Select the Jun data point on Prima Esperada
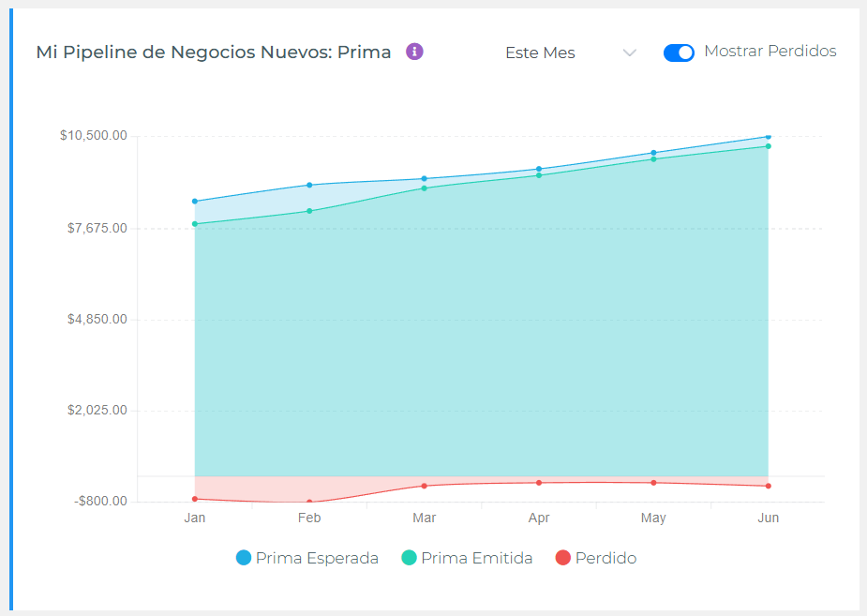This screenshot has height=616, width=867. click(x=769, y=137)
